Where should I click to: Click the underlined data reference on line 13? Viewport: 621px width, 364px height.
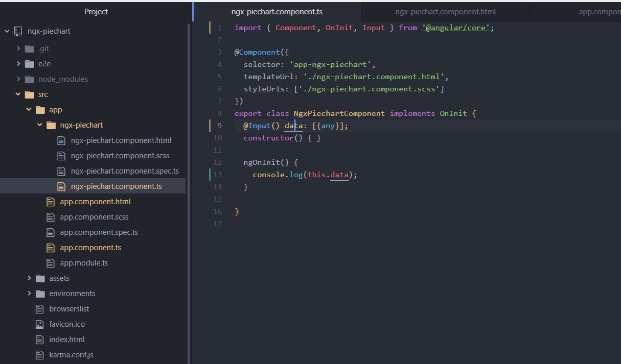tap(339, 174)
